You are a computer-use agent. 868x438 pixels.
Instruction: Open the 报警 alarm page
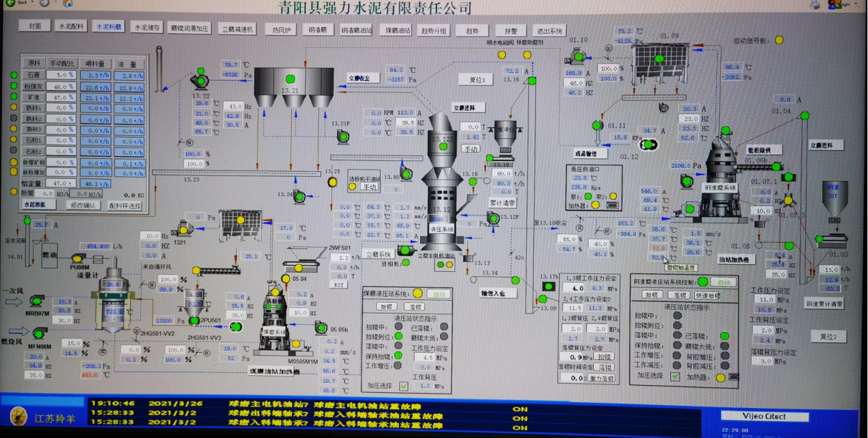(x=511, y=31)
